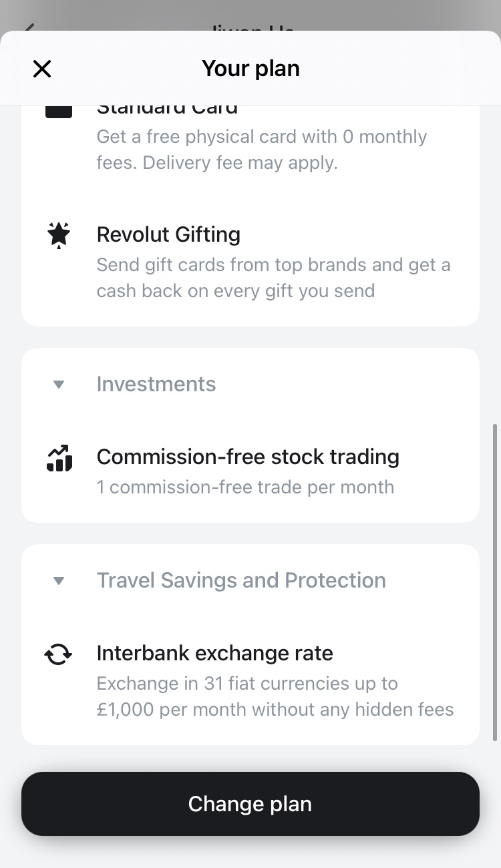This screenshot has height=868, width=501.
Task: Collapse the Investments section triangle
Action: [59, 385]
